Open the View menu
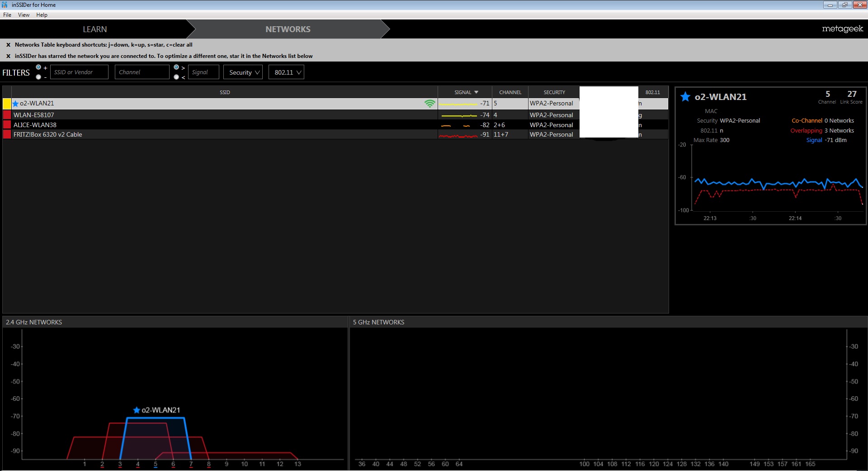The width and height of the screenshot is (868, 471). (x=24, y=15)
